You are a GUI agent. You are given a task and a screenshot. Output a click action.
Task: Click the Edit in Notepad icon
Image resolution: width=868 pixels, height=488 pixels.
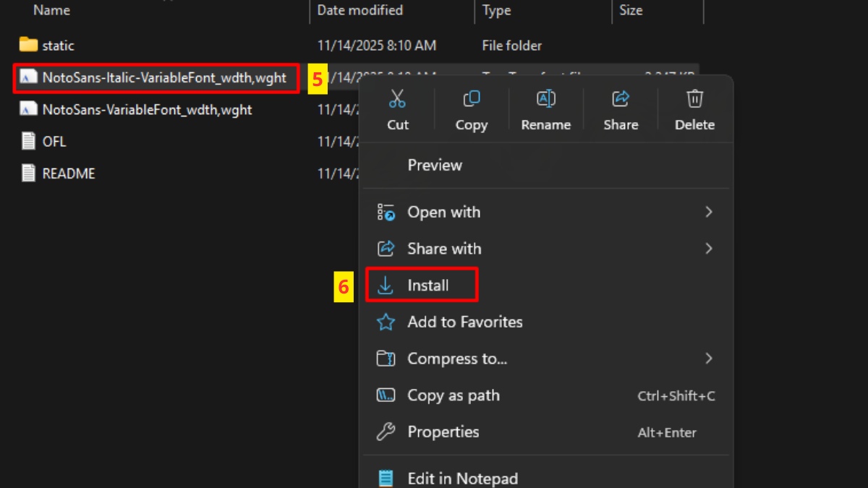point(387,477)
